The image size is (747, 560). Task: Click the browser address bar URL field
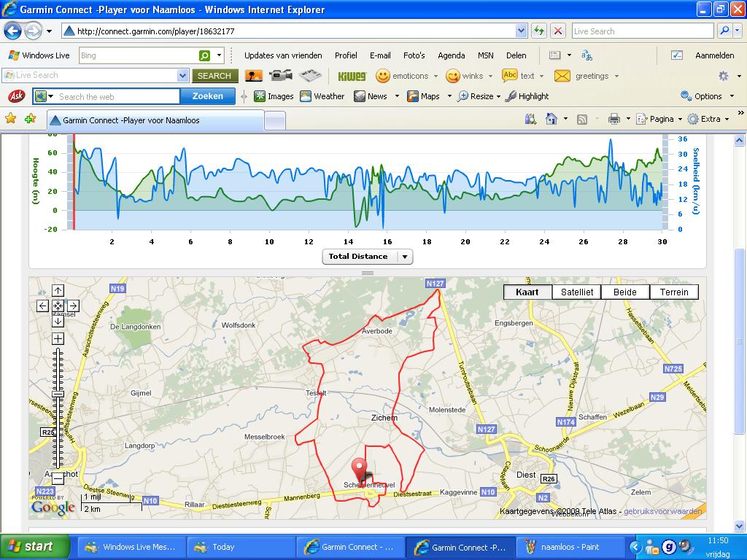(289, 31)
